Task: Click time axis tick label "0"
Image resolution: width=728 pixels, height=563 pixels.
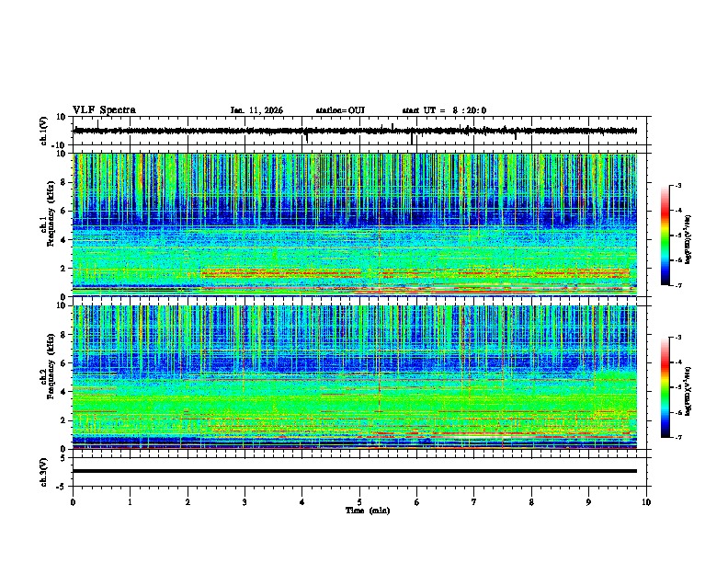Action: pyautogui.click(x=73, y=502)
